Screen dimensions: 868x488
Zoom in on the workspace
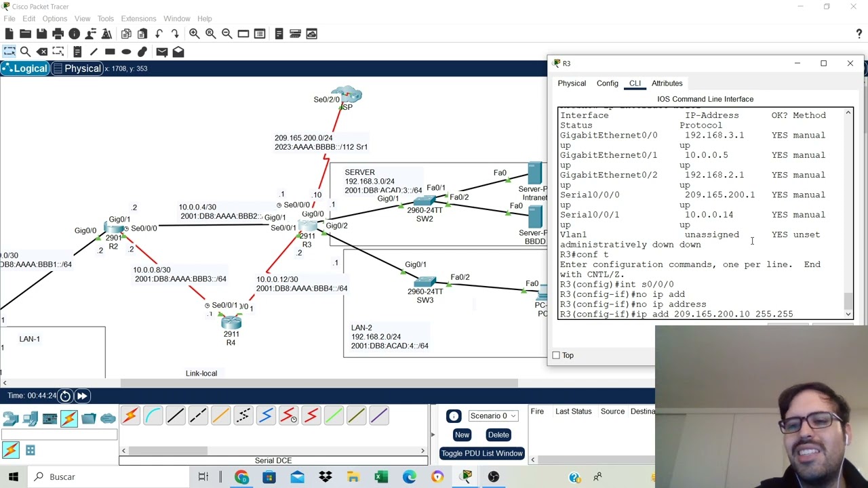click(194, 34)
